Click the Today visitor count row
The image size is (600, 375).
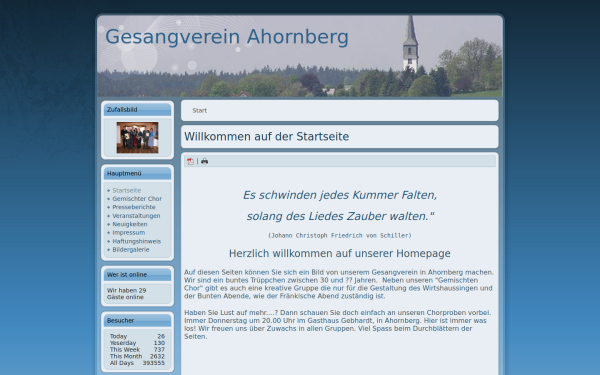point(137,336)
